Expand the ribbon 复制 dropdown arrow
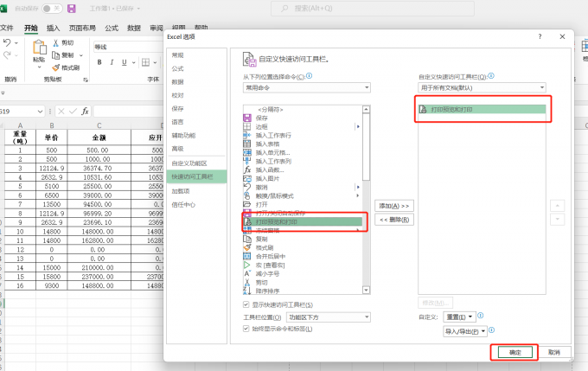Image resolution: width=588 pixels, height=371 pixels. (81, 55)
